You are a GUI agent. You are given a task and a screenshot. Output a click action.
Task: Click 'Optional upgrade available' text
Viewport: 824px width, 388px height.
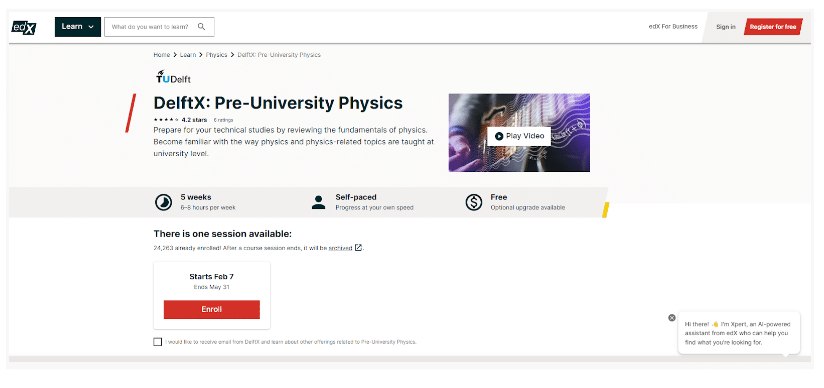[x=528, y=208]
